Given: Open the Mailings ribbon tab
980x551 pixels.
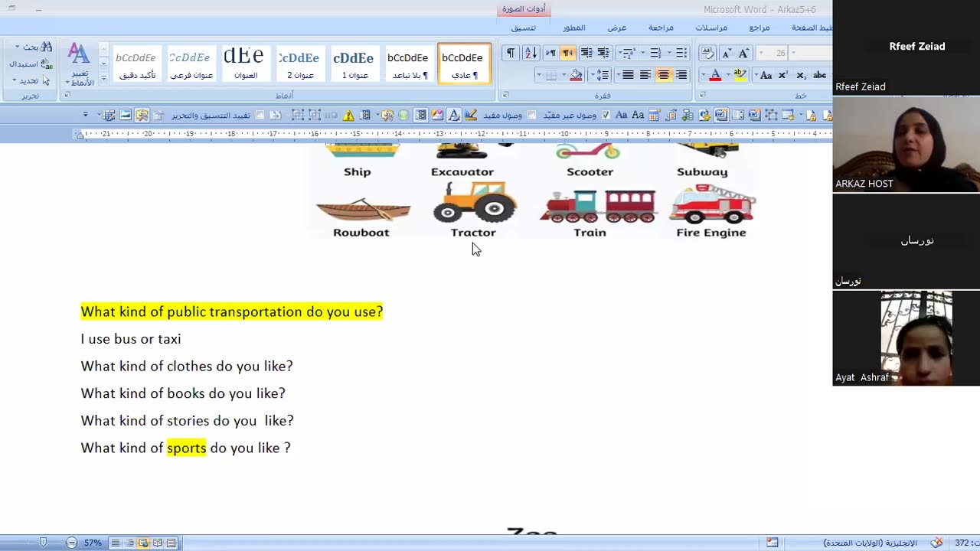Looking at the screenshot, I should (x=711, y=28).
